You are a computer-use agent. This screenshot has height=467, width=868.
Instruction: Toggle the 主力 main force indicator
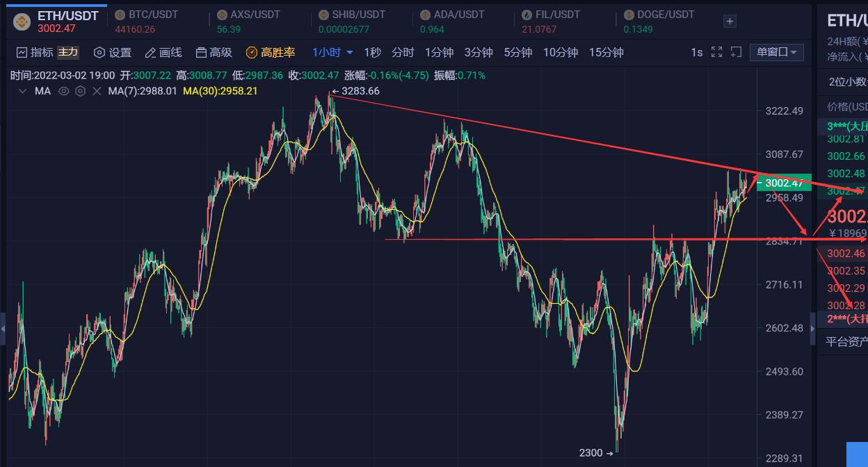click(x=68, y=52)
